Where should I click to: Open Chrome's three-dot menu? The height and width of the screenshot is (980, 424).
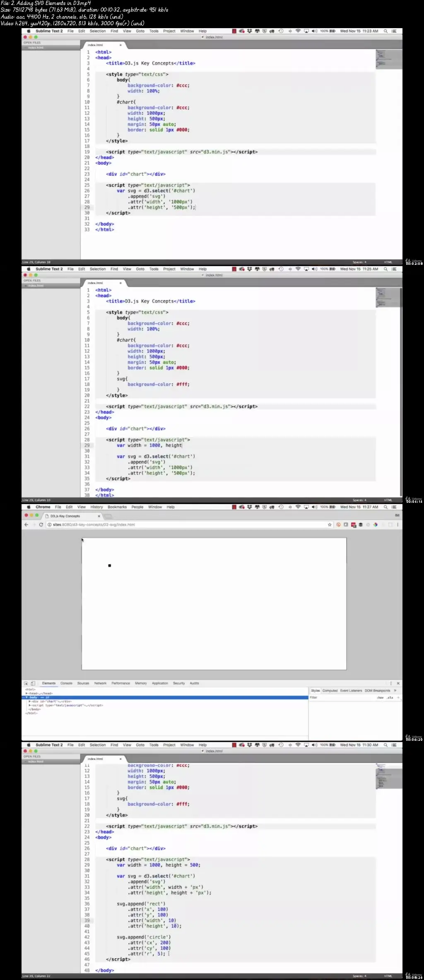[397, 524]
